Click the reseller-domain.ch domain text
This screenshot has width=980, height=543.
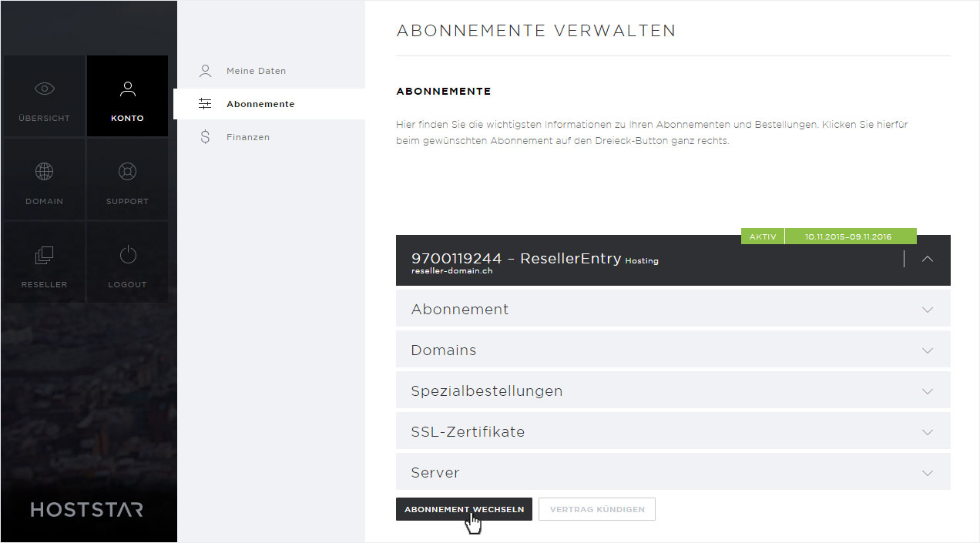tap(452, 271)
